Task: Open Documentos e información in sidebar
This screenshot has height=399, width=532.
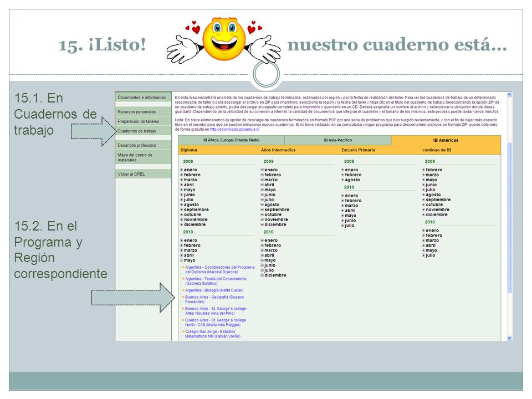Action: pyautogui.click(x=143, y=98)
